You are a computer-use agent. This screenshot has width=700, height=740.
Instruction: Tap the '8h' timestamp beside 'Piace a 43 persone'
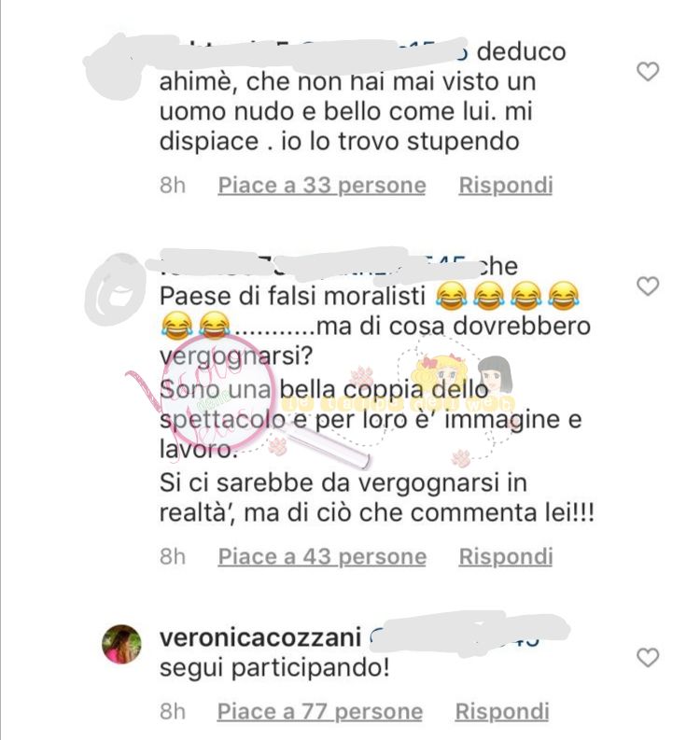tap(173, 557)
